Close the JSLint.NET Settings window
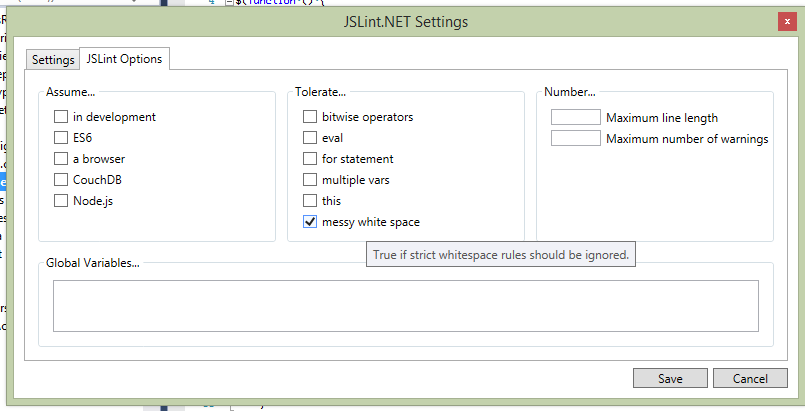Viewport: 805px width, 411px height. coord(787,22)
